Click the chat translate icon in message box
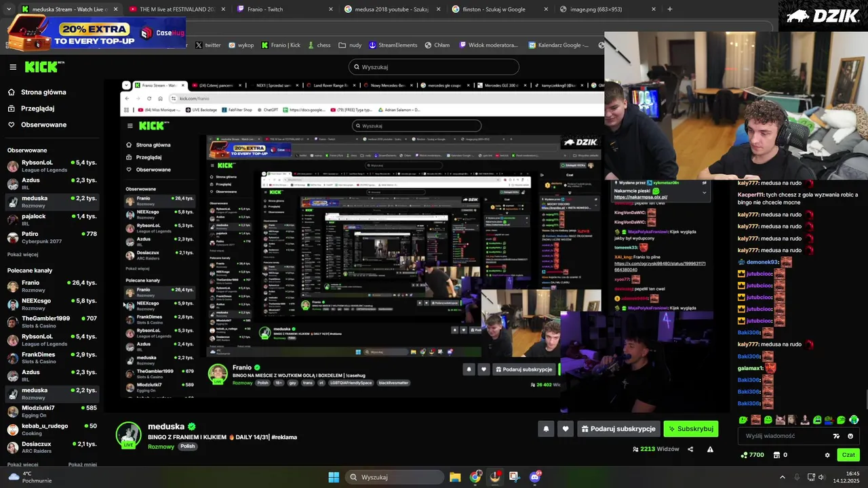This screenshot has width=868, height=488. point(836,436)
